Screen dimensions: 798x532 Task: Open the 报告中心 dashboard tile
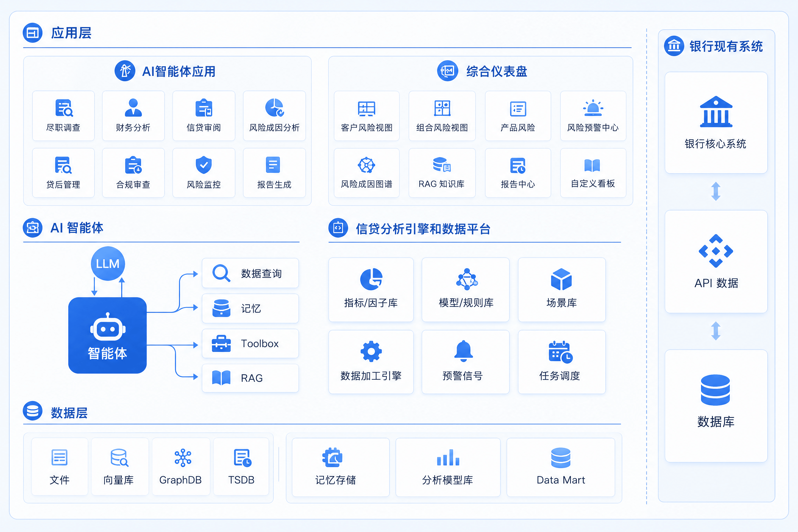pyautogui.click(x=518, y=173)
